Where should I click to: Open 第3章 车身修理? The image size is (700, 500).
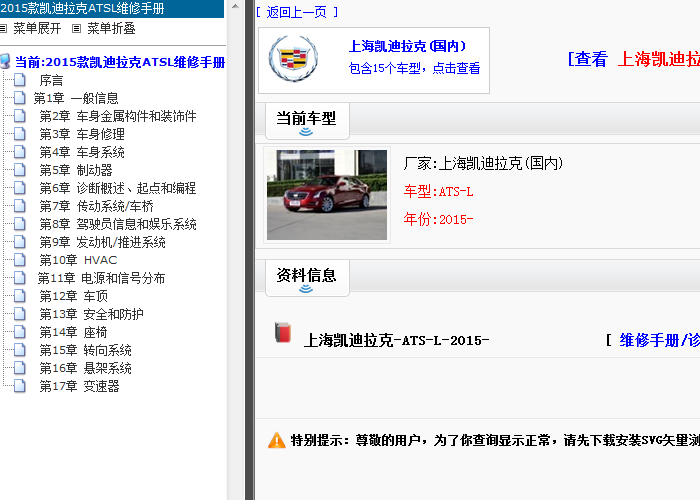point(82,134)
